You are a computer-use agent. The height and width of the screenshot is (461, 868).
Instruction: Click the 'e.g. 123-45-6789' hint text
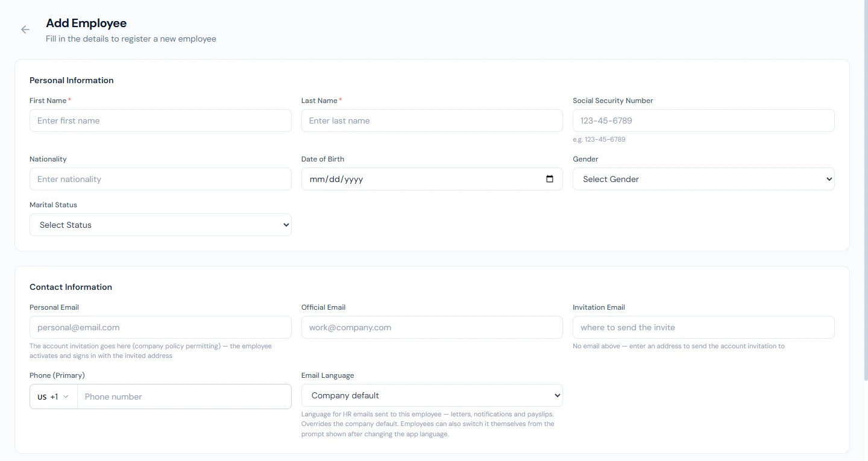599,139
